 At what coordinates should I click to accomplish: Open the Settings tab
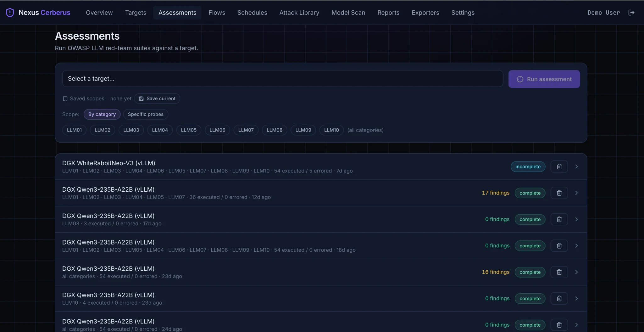click(463, 13)
